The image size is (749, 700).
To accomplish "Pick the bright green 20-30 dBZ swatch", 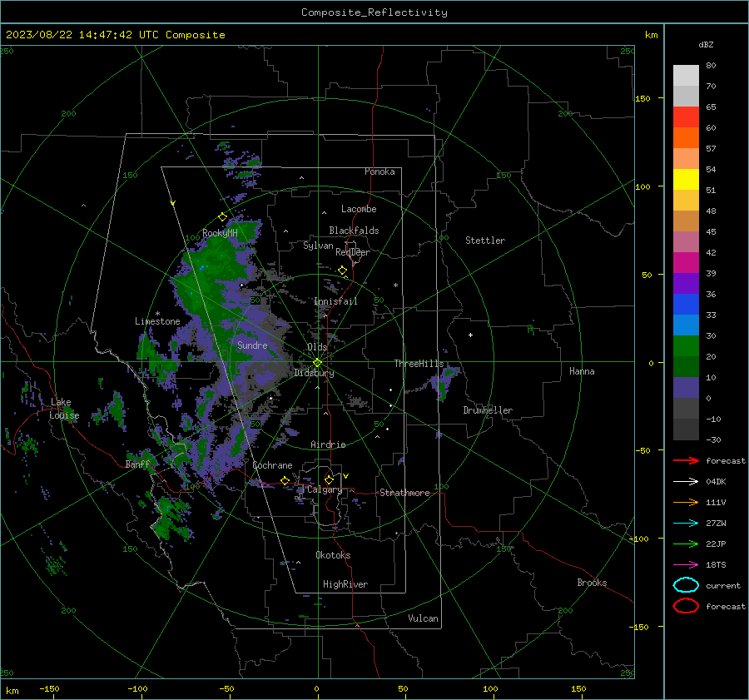I will (x=686, y=346).
